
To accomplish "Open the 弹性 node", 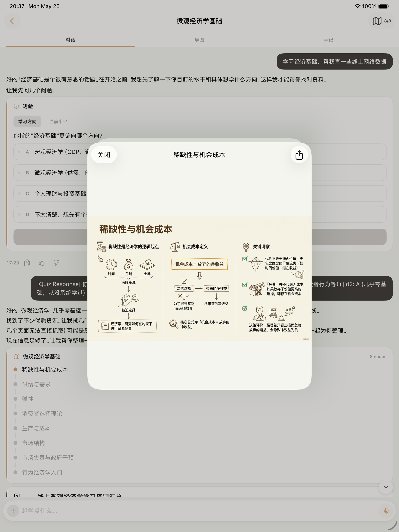I will click(28, 399).
